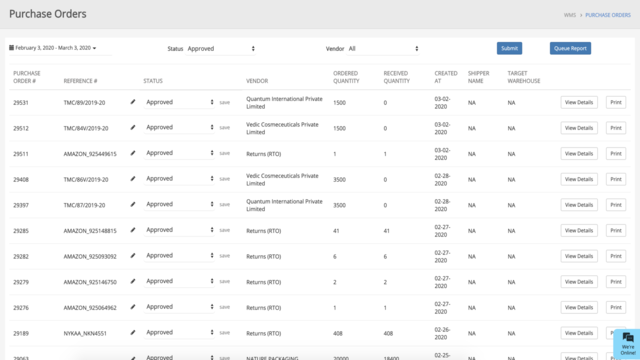This screenshot has width=640, height=360.
Task: View Details of order 29276
Action: click(x=579, y=307)
